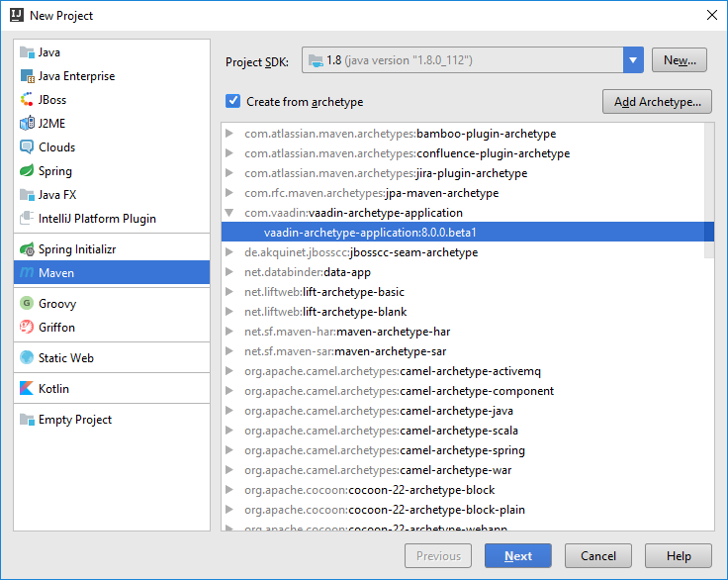The image size is (728, 580).
Task: Click the Spring Initializr icon
Action: click(x=27, y=249)
